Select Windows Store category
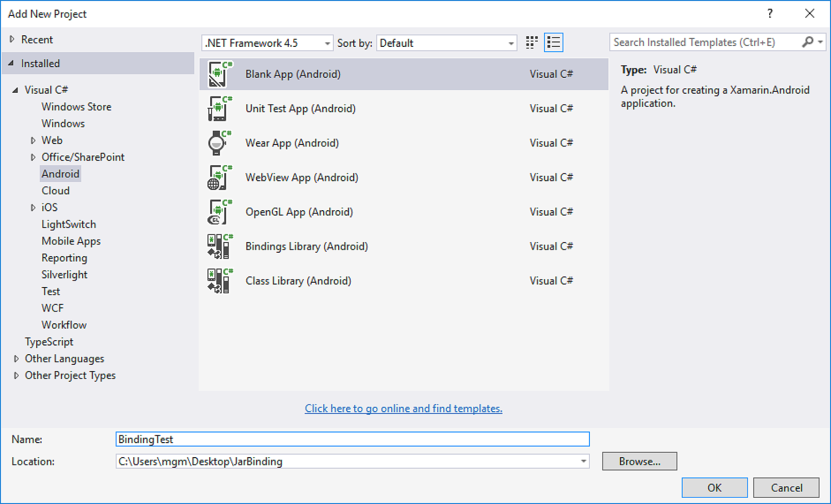The height and width of the screenshot is (504, 831). point(76,107)
